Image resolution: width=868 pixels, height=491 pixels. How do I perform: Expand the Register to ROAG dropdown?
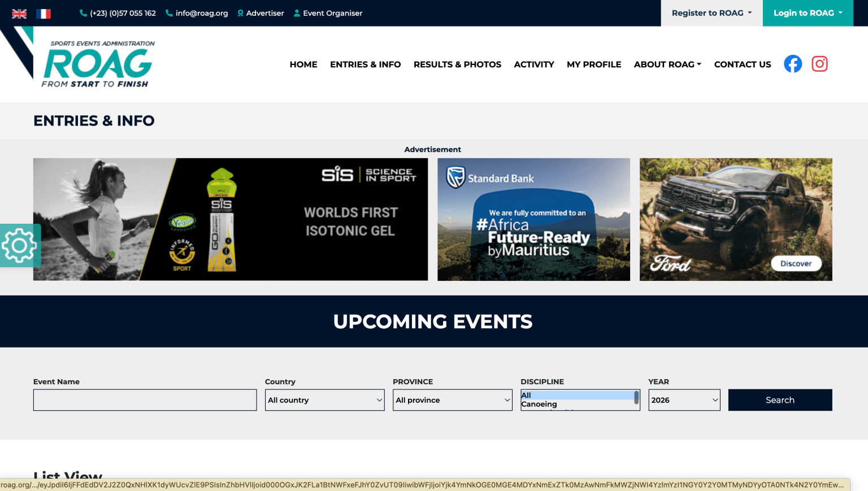point(711,13)
